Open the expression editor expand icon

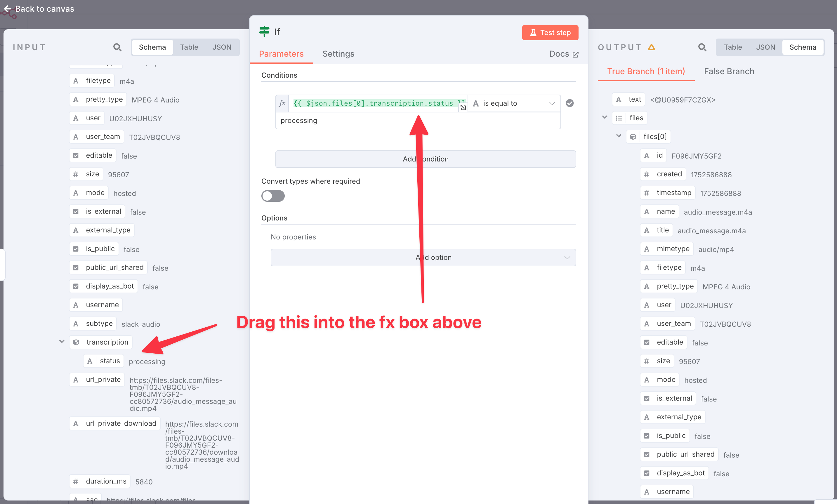pyautogui.click(x=463, y=108)
